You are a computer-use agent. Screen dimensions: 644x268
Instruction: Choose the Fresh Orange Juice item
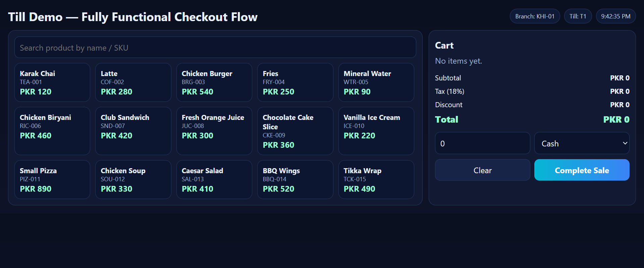click(214, 131)
